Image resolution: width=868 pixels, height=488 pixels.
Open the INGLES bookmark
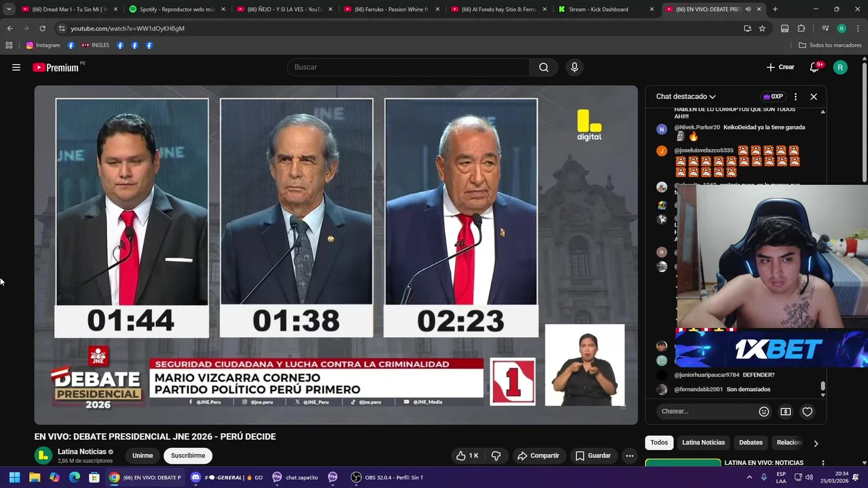(95, 45)
